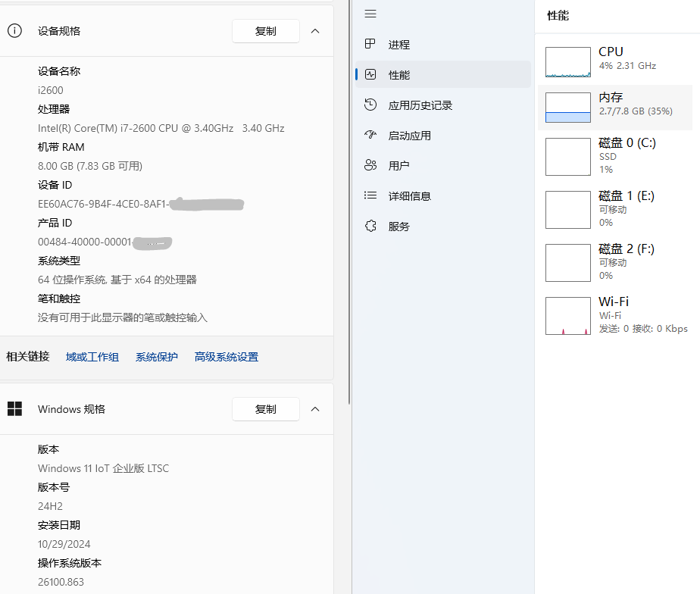Click the 8.00 GB RAM value
Image resolution: width=700 pixels, height=594 pixels.
tap(89, 166)
